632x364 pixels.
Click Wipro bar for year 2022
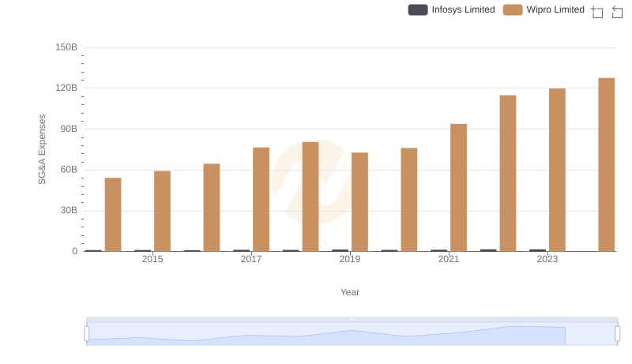coord(508,173)
